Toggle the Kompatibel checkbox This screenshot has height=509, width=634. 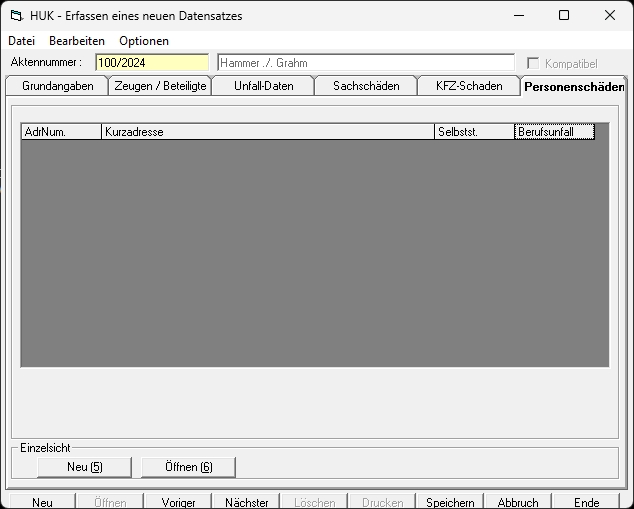[533, 63]
